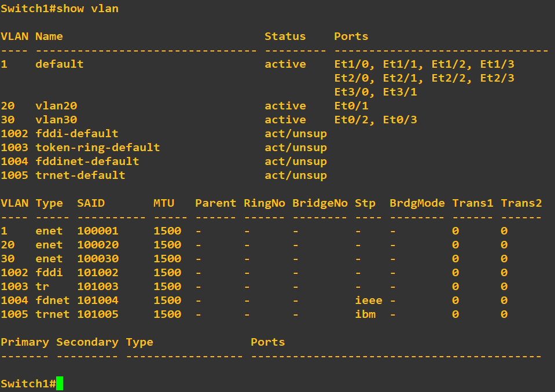Click the Status column header

[x=285, y=36]
